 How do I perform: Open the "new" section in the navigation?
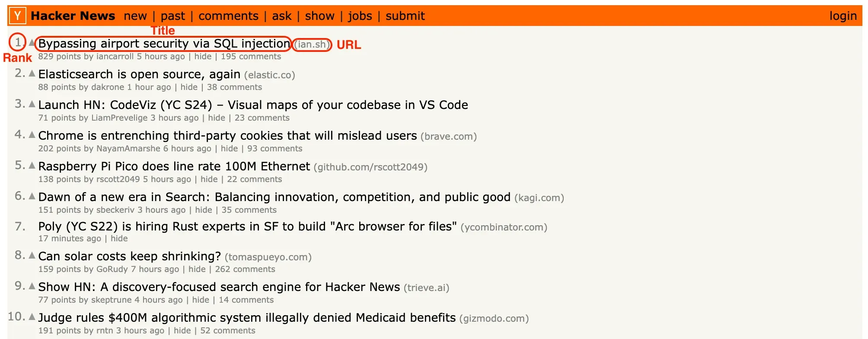(135, 16)
